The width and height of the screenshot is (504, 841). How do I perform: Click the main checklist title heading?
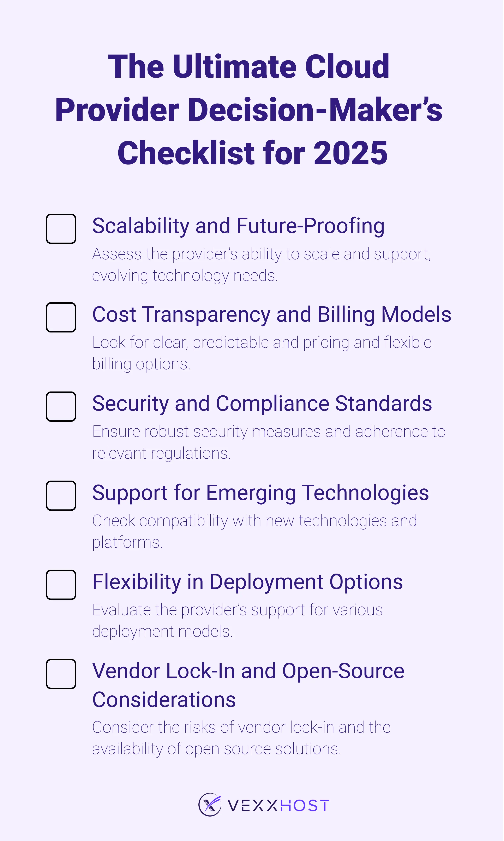(249, 109)
